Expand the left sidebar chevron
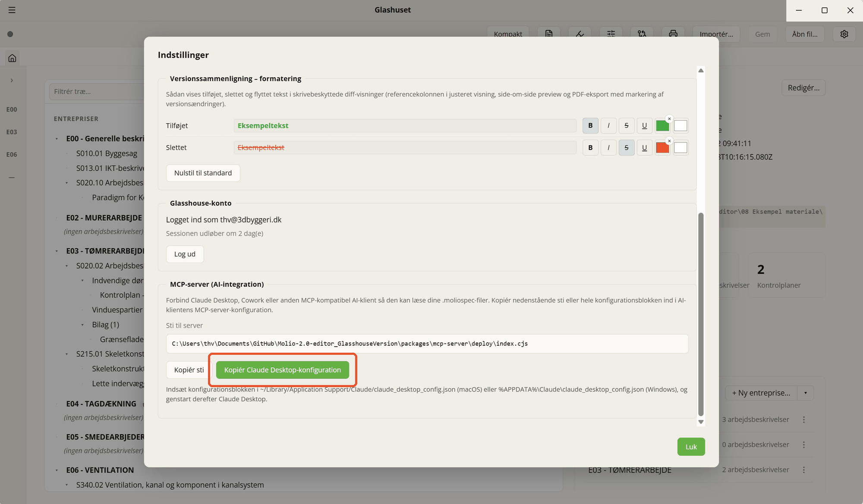Screen dimensions: 863x504 tap(12, 80)
